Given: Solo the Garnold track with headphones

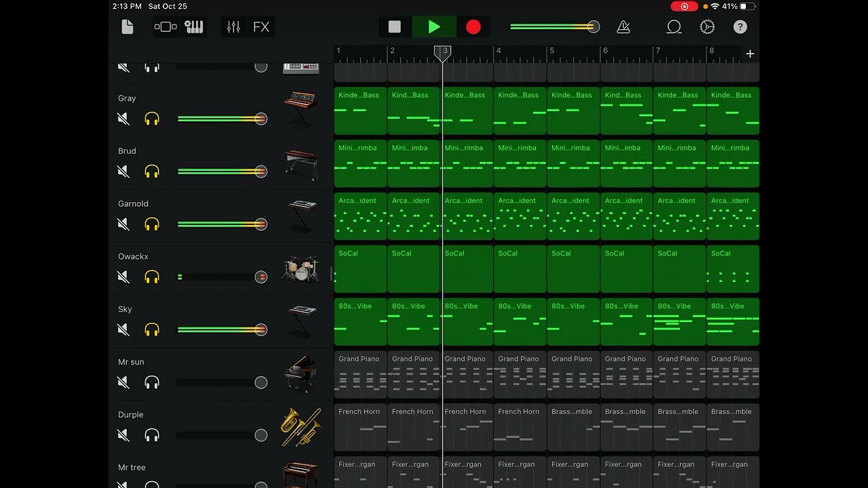Looking at the screenshot, I should coord(152,224).
